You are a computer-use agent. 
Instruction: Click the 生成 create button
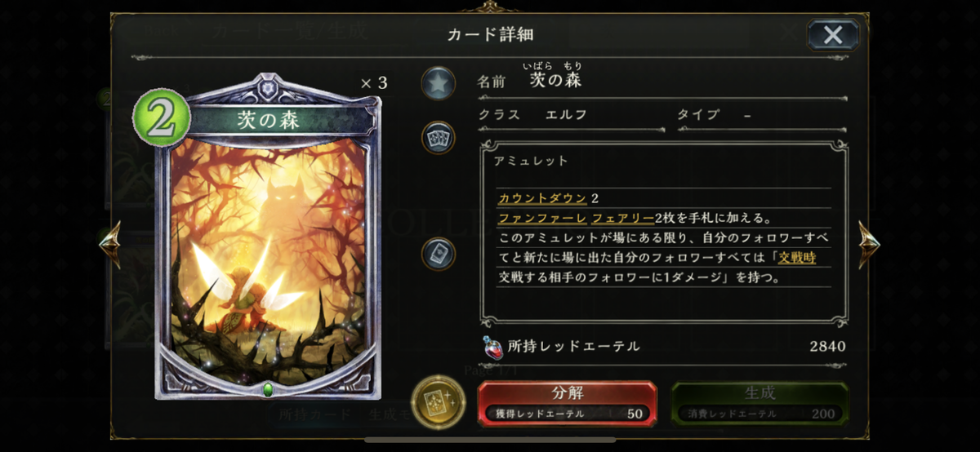pyautogui.click(x=759, y=403)
